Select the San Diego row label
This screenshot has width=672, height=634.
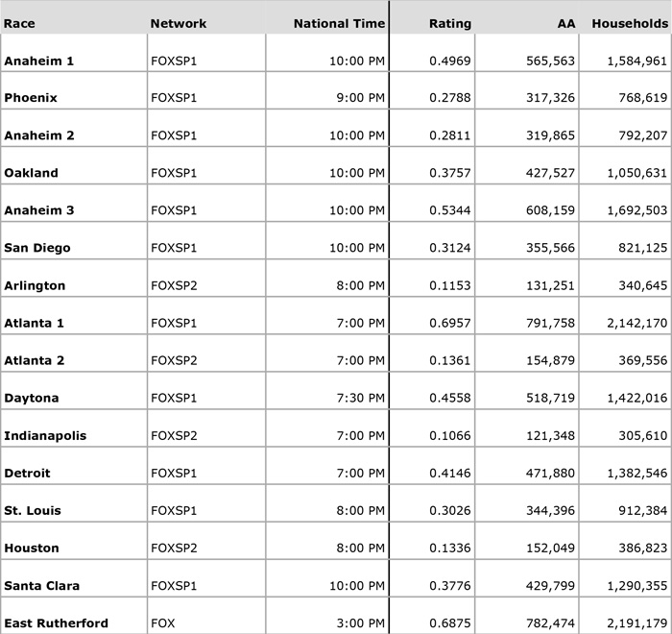click(37, 249)
